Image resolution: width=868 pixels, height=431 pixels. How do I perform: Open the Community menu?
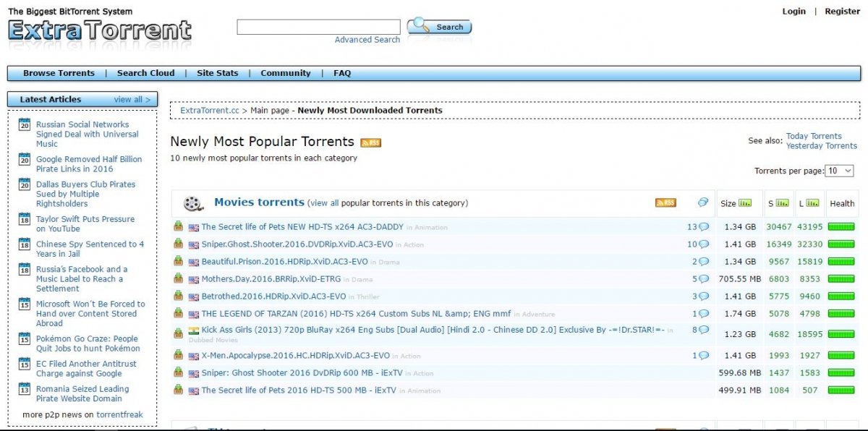tap(286, 73)
